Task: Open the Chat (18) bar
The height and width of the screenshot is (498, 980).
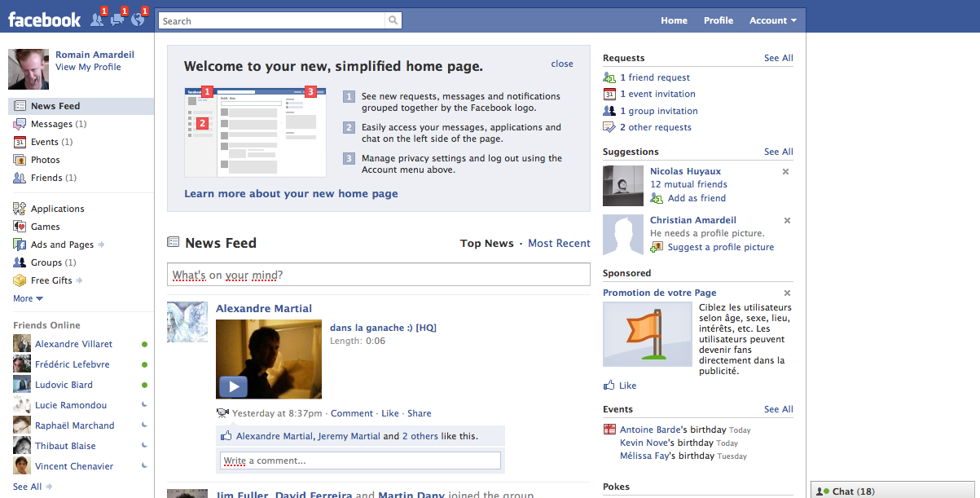Action: (895, 491)
